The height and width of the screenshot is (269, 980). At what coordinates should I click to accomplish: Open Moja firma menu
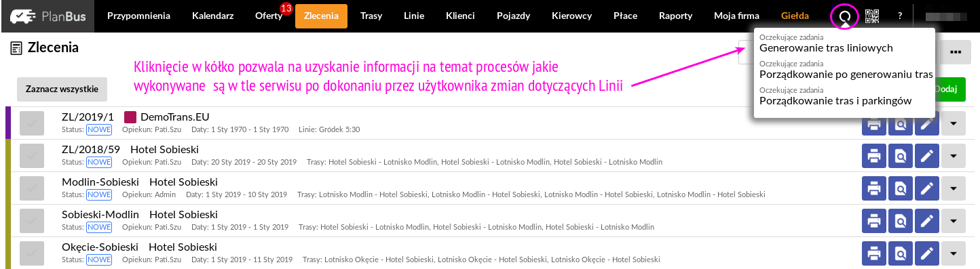click(737, 16)
